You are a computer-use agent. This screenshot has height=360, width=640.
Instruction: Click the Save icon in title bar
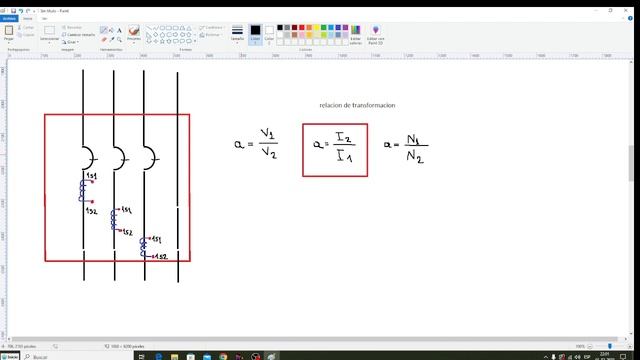[13, 11]
